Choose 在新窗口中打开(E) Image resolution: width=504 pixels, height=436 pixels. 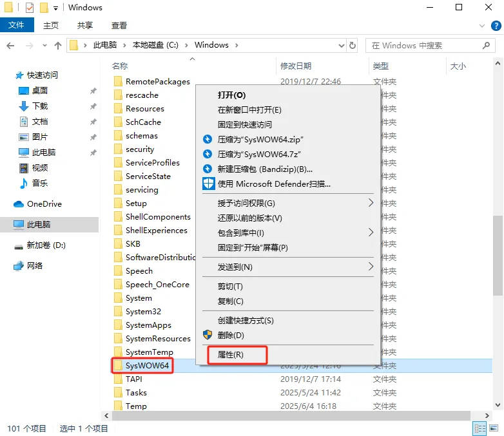click(287, 110)
